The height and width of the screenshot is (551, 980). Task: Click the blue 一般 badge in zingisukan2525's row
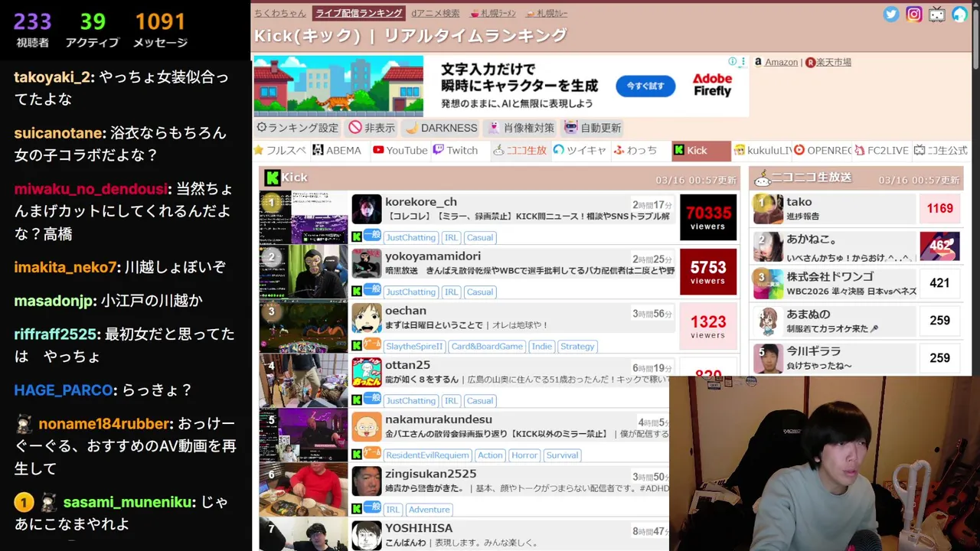click(372, 507)
